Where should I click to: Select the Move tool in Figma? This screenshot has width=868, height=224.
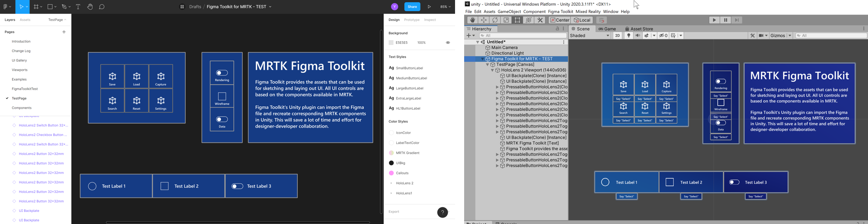tap(21, 7)
